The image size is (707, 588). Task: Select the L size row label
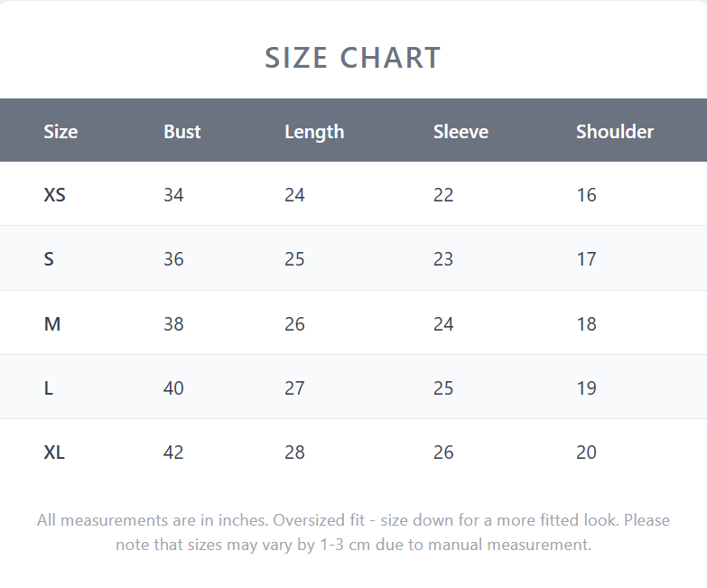coord(48,387)
